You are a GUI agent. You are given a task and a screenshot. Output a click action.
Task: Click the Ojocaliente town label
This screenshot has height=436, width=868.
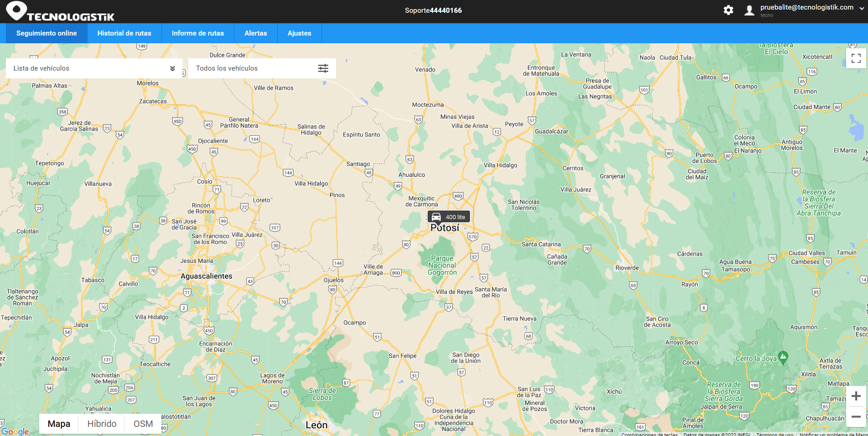tap(213, 141)
